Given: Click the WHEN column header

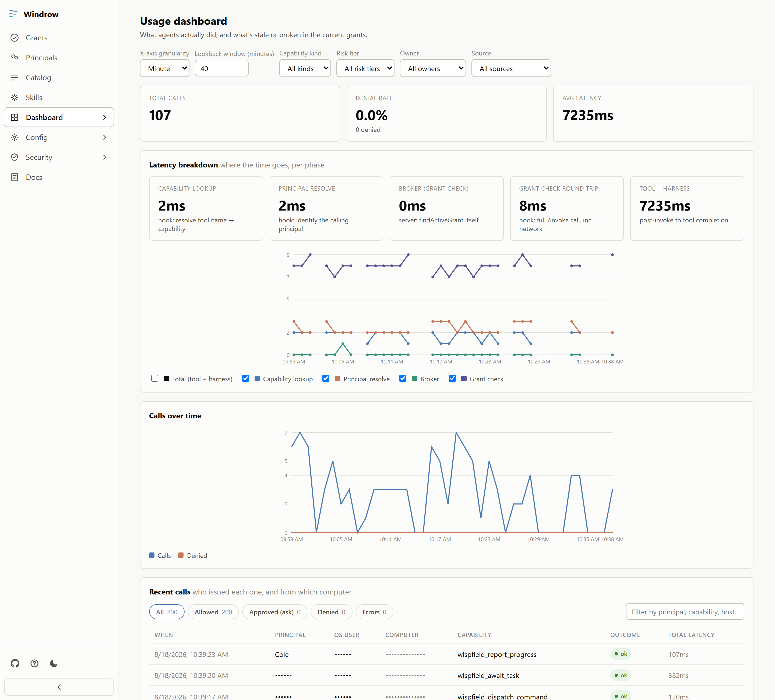Looking at the screenshot, I should pyautogui.click(x=163, y=635).
